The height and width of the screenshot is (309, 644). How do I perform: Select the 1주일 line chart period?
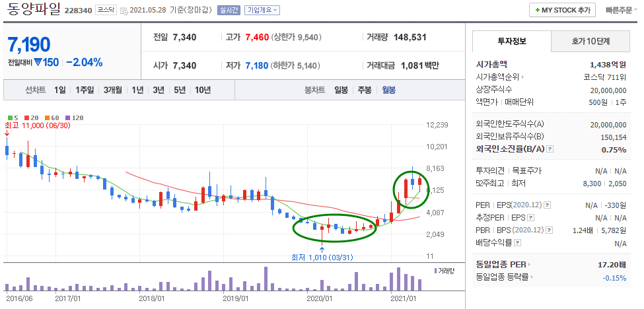[85, 90]
